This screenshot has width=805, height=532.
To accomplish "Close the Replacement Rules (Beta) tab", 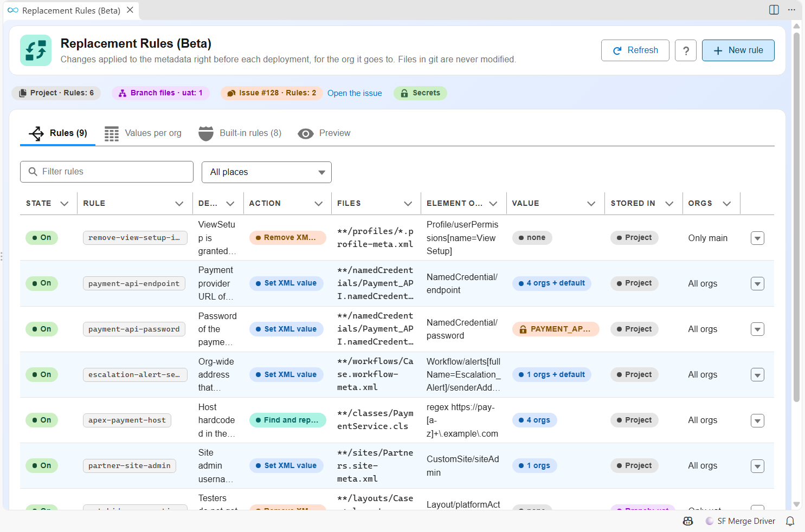I will (x=130, y=10).
